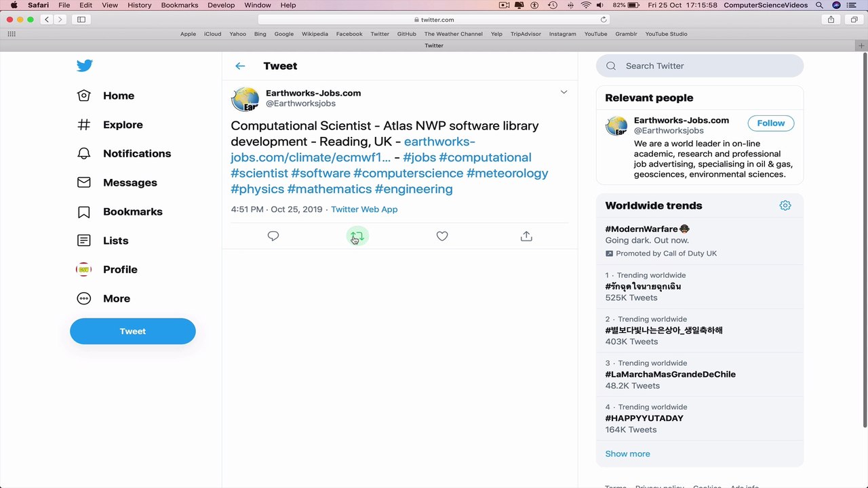Screen dimensions: 868x488
Task: Open the Bookmarks menu in menu bar
Action: click(x=180, y=5)
